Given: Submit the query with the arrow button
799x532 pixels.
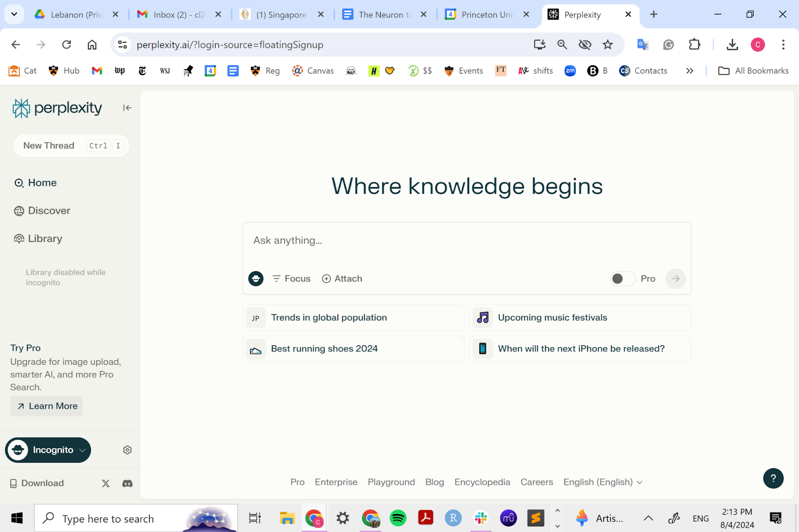Looking at the screenshot, I should (x=676, y=278).
